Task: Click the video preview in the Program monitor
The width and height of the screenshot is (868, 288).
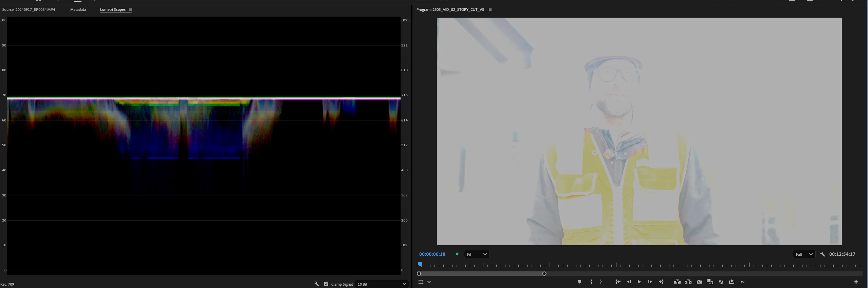Action: tap(639, 131)
